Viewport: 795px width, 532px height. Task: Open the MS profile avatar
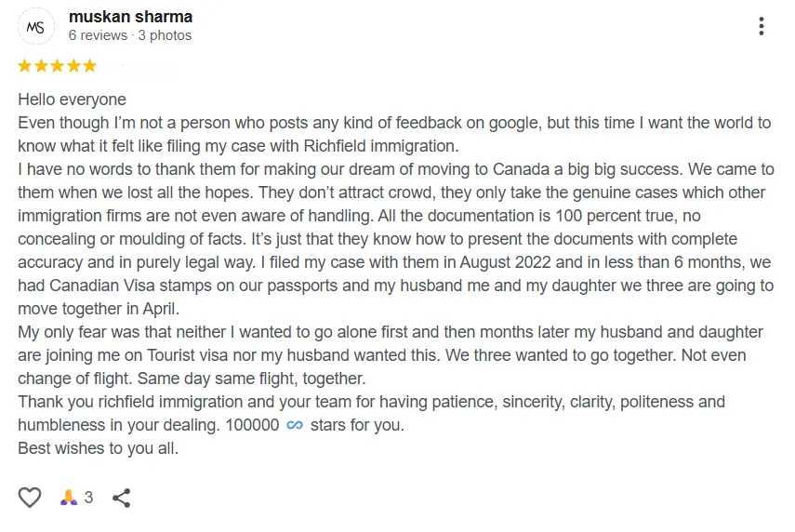pos(35,26)
